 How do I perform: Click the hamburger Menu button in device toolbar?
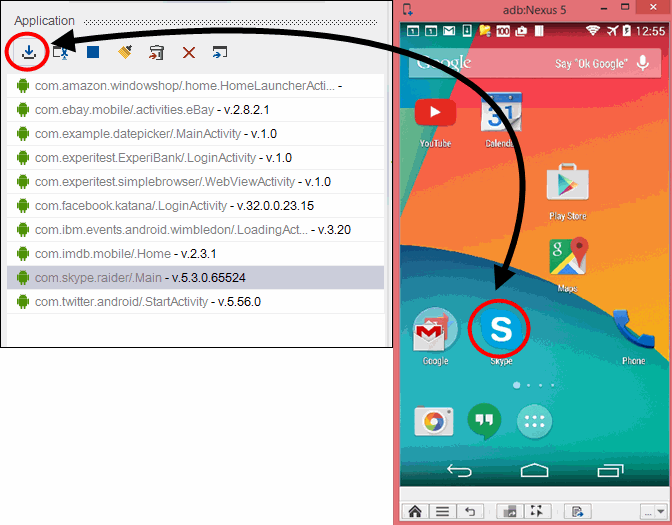click(x=442, y=511)
